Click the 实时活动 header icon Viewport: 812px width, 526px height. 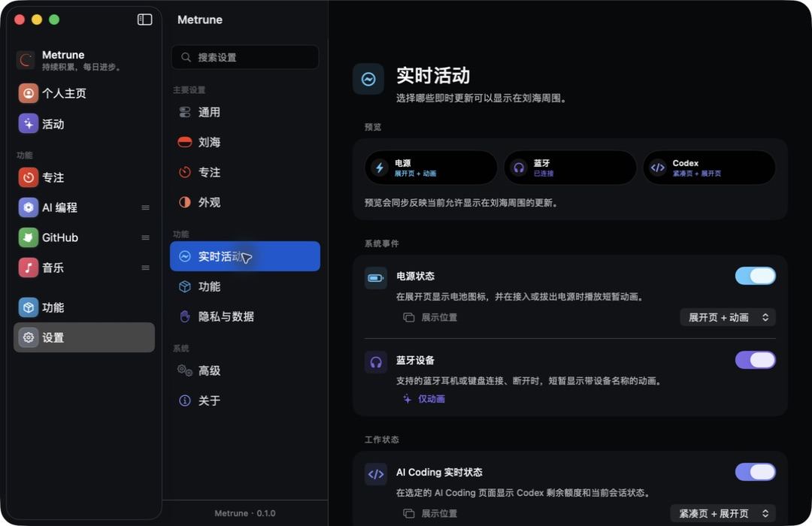pyautogui.click(x=368, y=79)
